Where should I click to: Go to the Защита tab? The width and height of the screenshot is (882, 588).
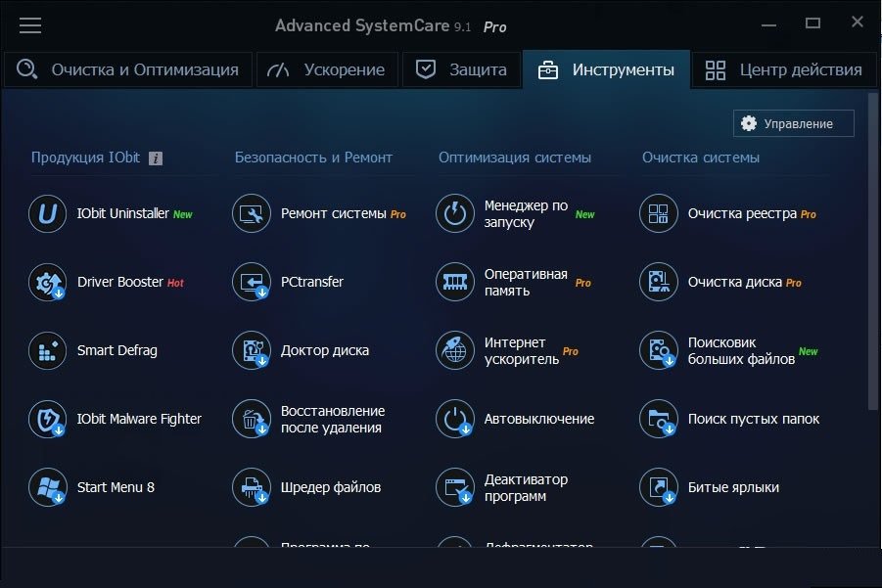point(461,69)
